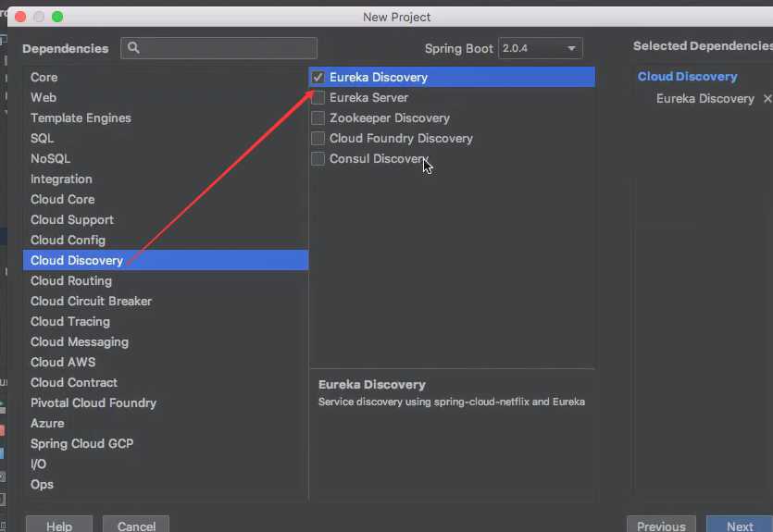The image size is (773, 532).
Task: Uncheck the Eureka Discovery checkbox
Action: click(318, 78)
